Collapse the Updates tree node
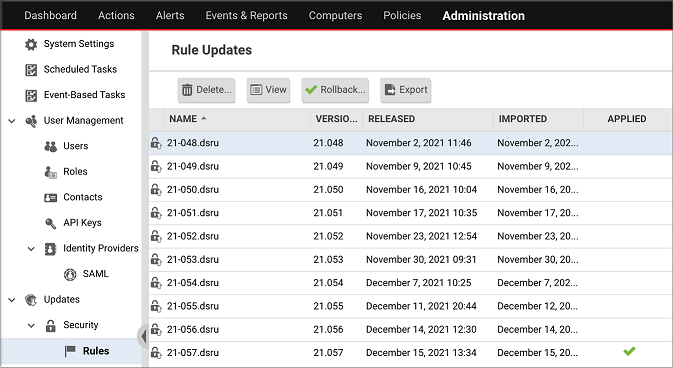Screen dimensions: 673x368 (12, 300)
